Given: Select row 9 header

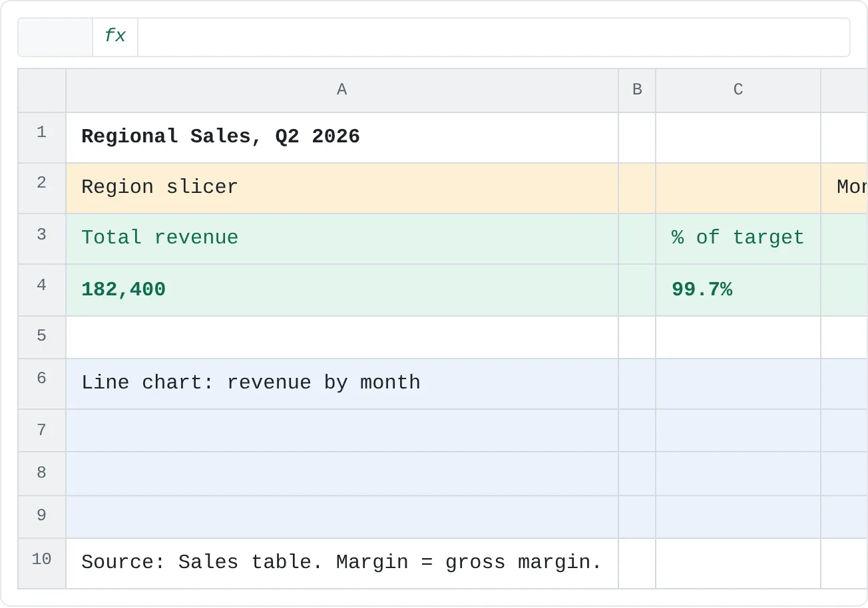Looking at the screenshot, I should 42,517.
